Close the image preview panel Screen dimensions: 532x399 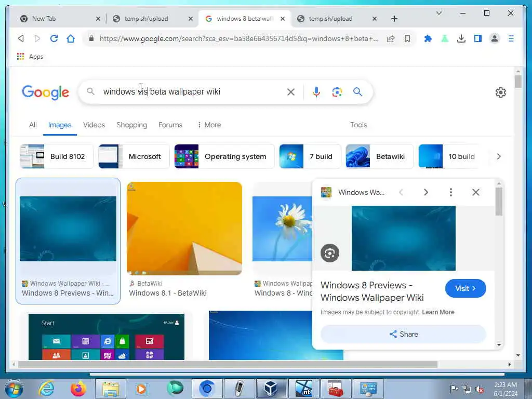476,192
